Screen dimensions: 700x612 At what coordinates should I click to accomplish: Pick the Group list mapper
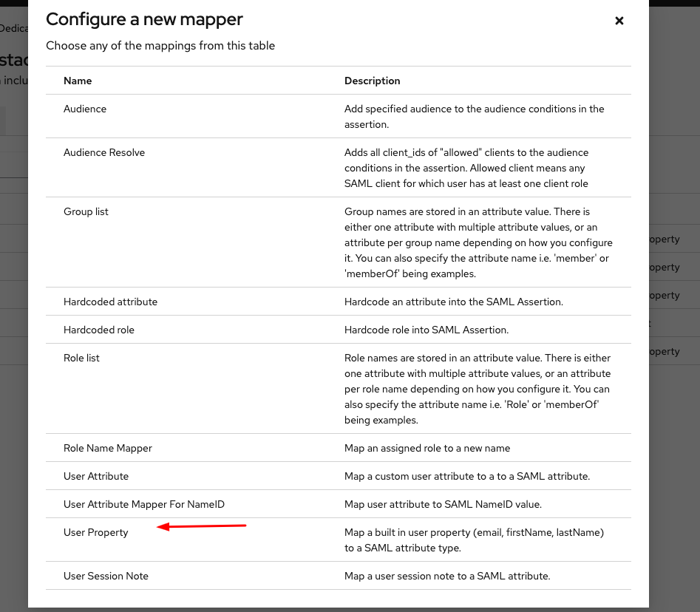coord(86,212)
